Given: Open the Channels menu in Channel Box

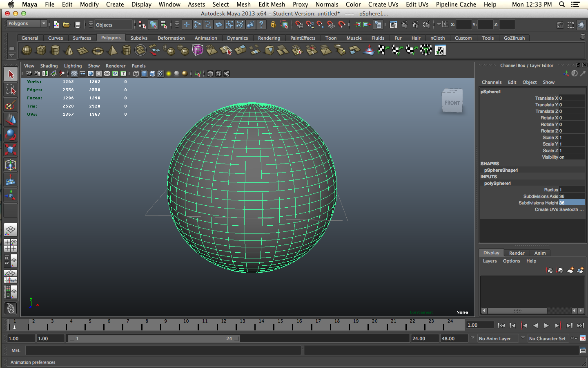Looking at the screenshot, I should [x=492, y=82].
